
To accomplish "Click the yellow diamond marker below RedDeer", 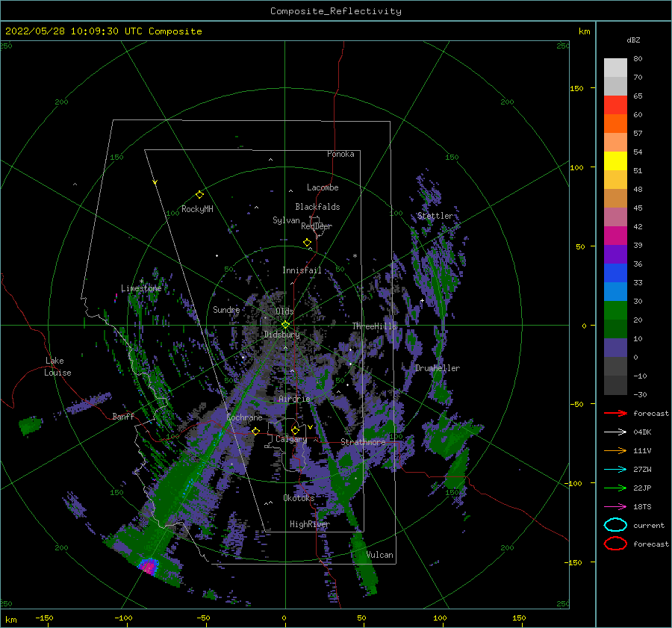I will pyautogui.click(x=307, y=243).
